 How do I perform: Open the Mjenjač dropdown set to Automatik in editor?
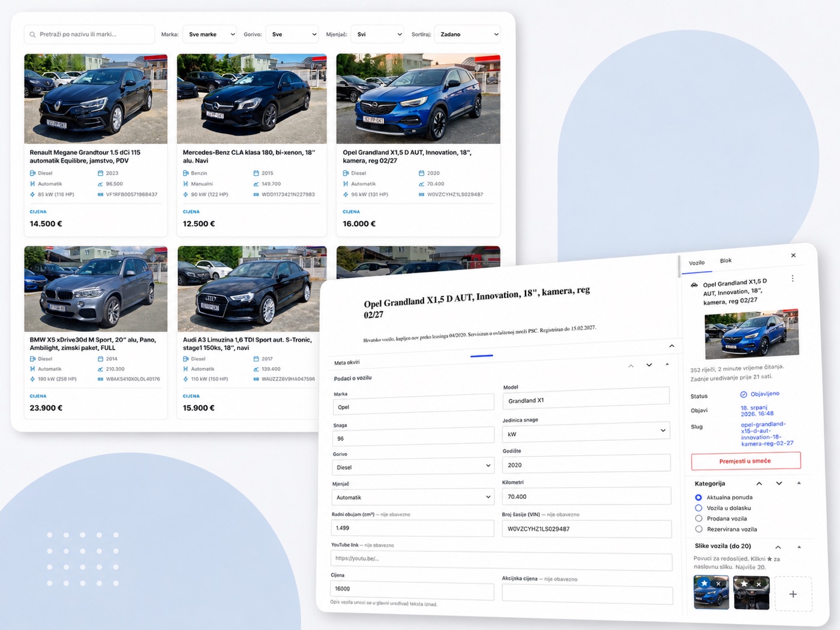412,497
